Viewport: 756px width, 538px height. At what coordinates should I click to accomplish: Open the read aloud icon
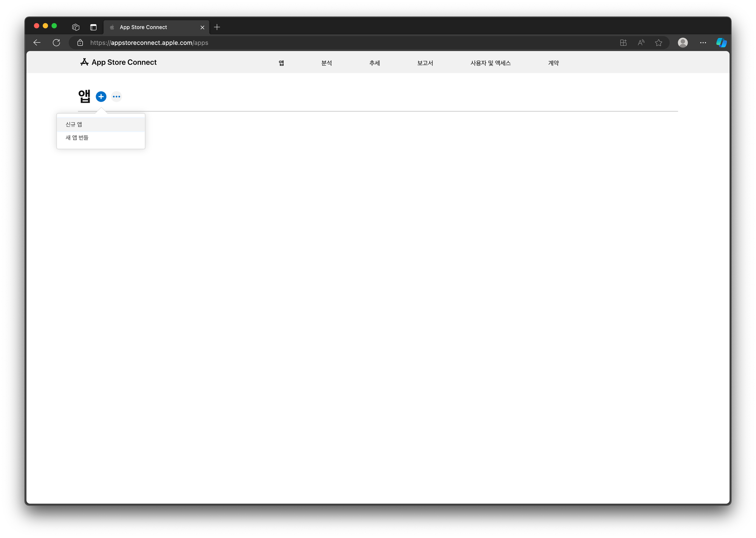[641, 43]
